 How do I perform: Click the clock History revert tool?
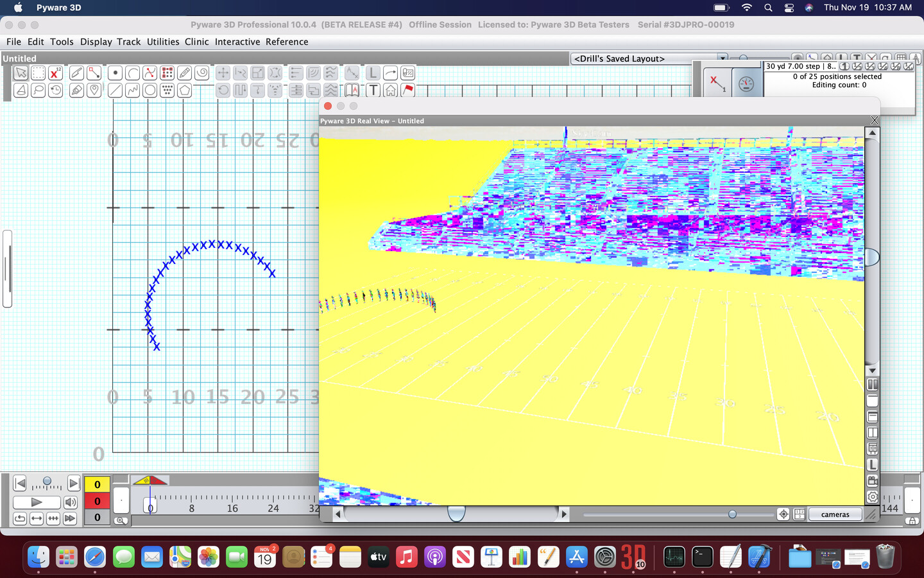click(55, 90)
